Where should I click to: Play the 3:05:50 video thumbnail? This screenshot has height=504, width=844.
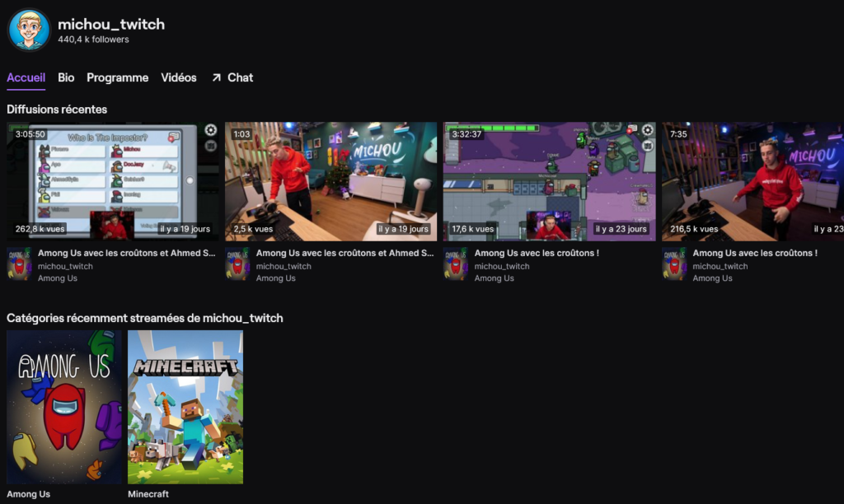(x=112, y=181)
